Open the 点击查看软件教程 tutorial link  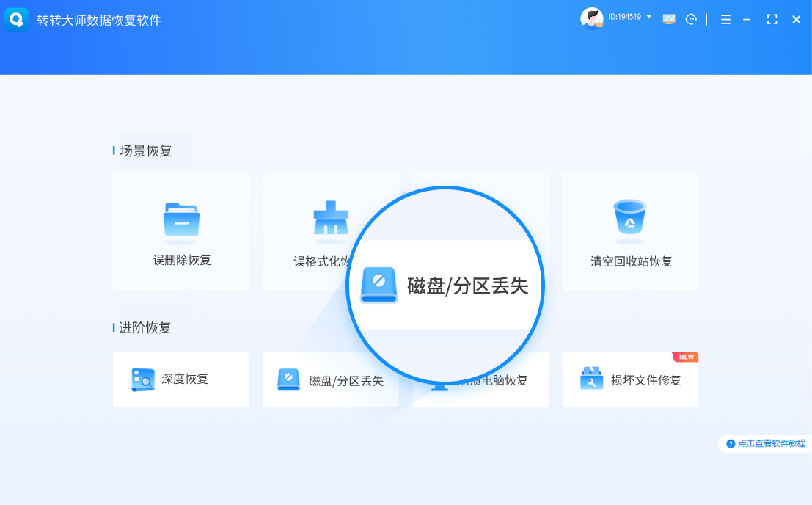766,443
